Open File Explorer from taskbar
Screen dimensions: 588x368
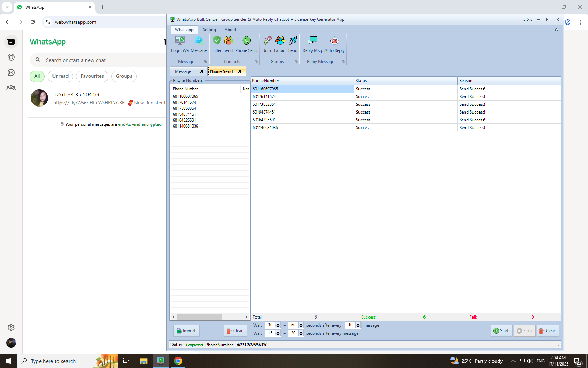[143, 361]
